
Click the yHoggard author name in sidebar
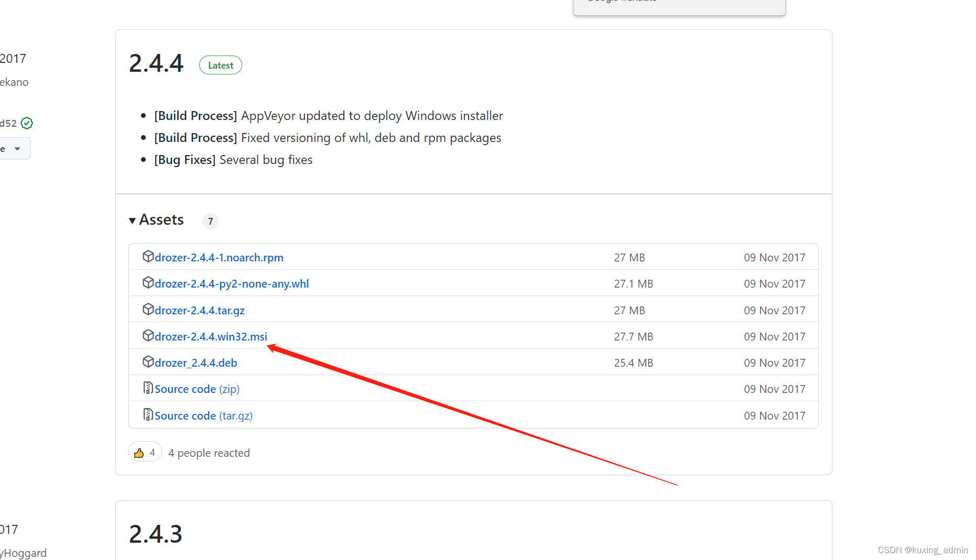24,553
